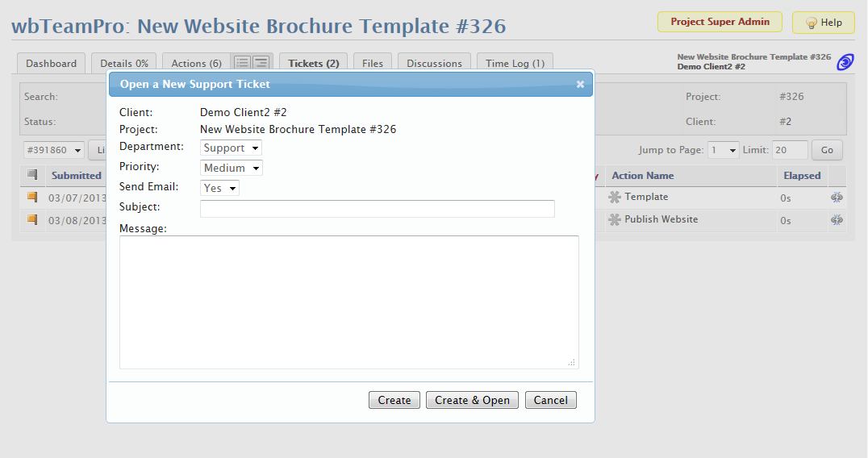Open the Department dropdown showing Support
The width and height of the screenshot is (868, 458).
pyautogui.click(x=231, y=148)
